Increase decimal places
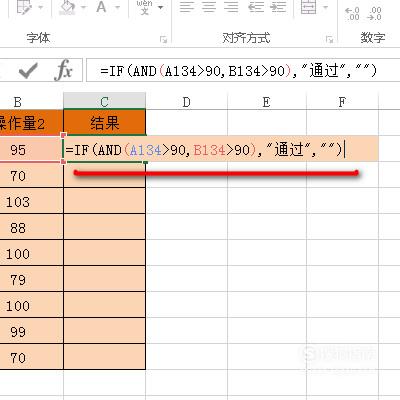This screenshot has width=400, height=400. (x=352, y=14)
